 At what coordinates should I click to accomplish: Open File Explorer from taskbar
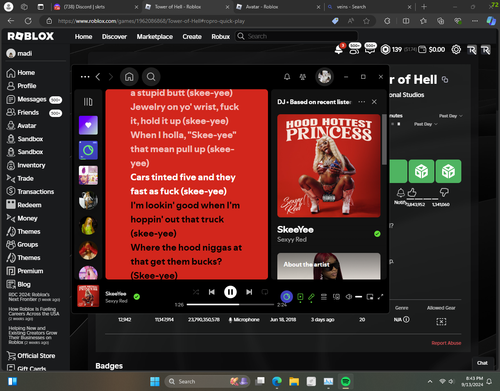pos(294,381)
